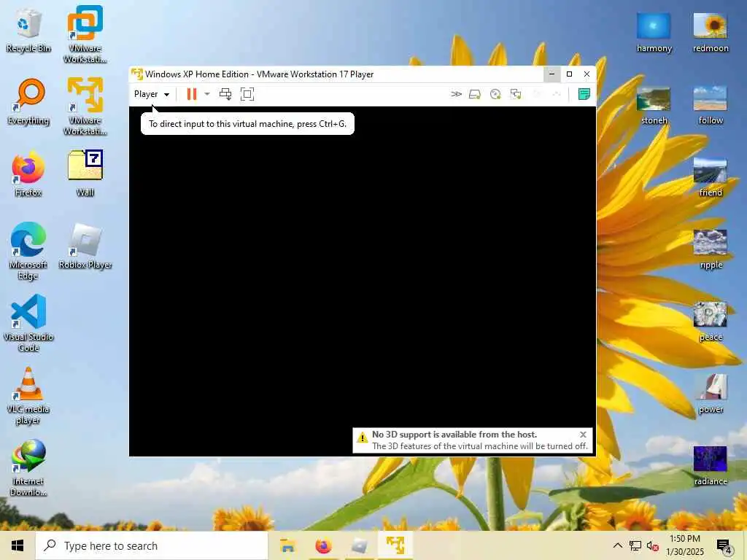
Task: Click the Ctrl+G input hint tooltip
Action: coord(247,124)
